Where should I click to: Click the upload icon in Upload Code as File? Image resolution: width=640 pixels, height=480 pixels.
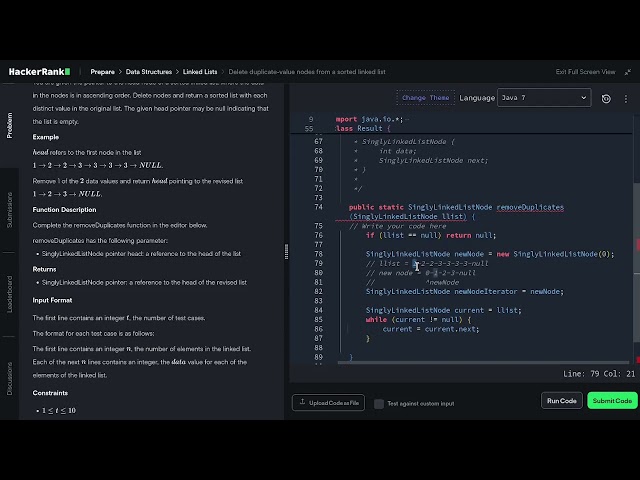click(302, 402)
